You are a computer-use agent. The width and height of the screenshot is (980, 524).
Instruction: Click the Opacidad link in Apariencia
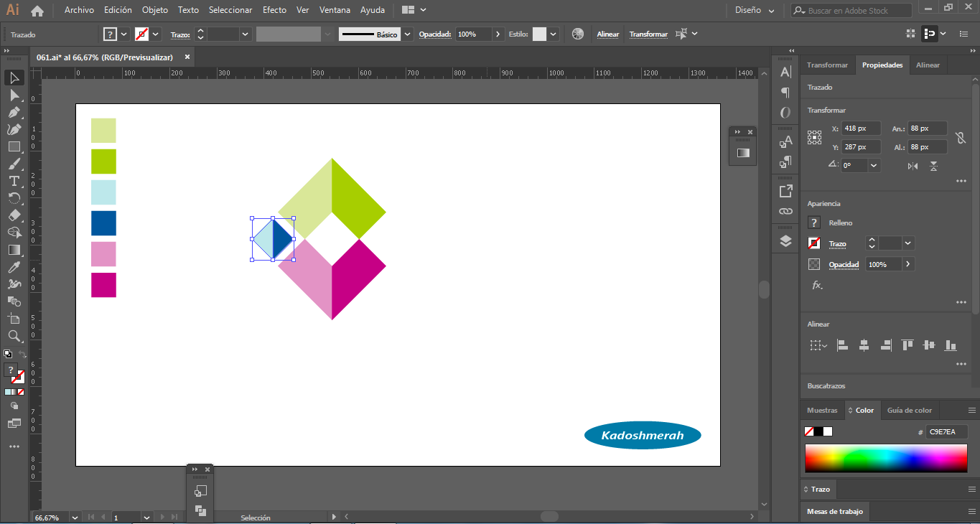(x=844, y=265)
